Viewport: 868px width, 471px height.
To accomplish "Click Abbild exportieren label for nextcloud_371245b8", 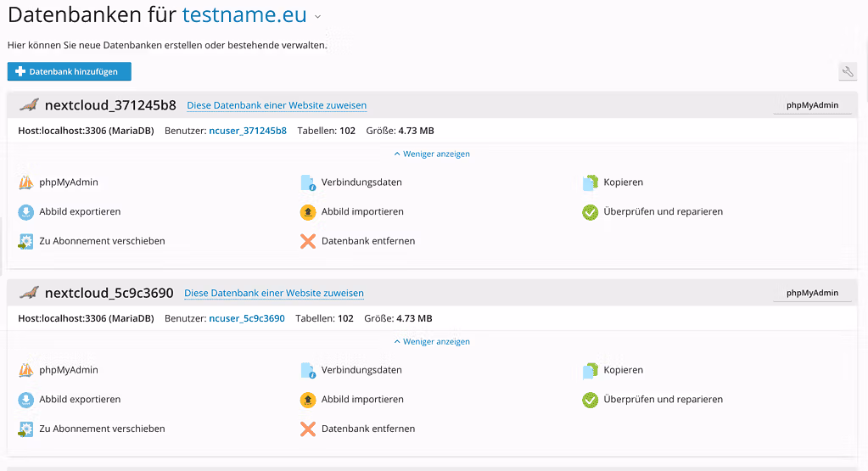I will click(80, 211).
